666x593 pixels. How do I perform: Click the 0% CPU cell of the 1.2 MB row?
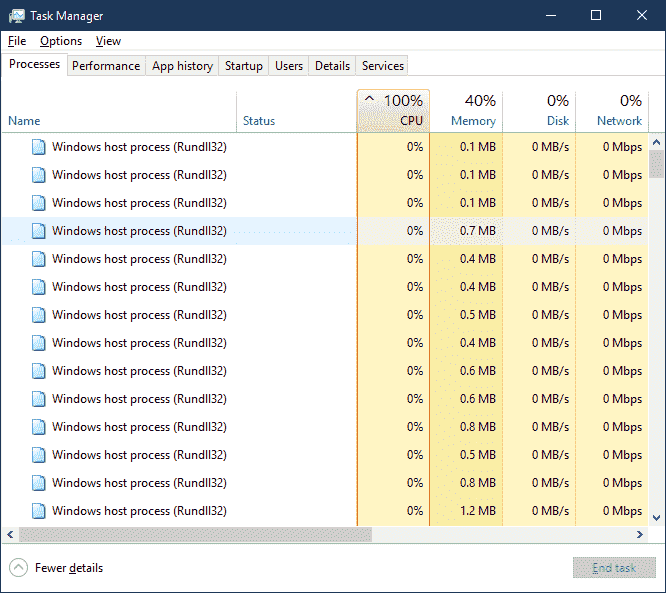point(393,511)
